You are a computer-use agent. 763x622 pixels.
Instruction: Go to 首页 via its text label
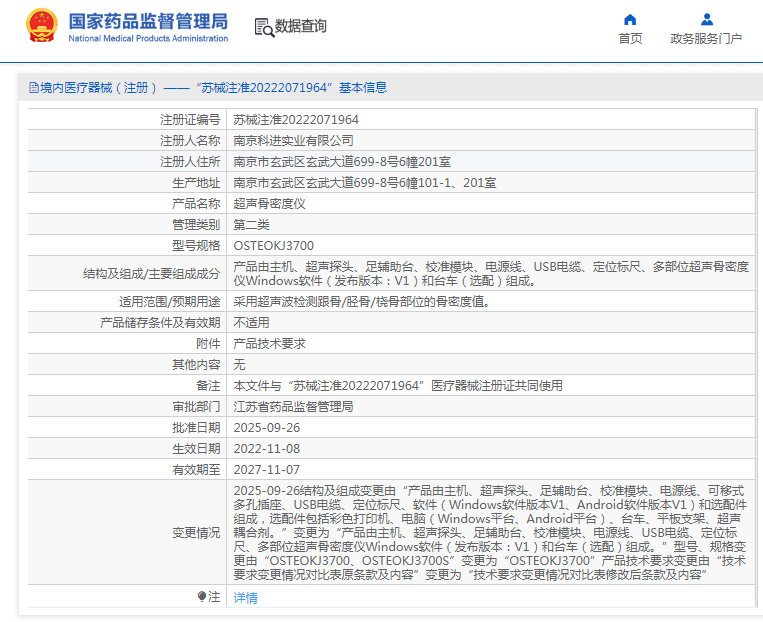pyautogui.click(x=630, y=39)
